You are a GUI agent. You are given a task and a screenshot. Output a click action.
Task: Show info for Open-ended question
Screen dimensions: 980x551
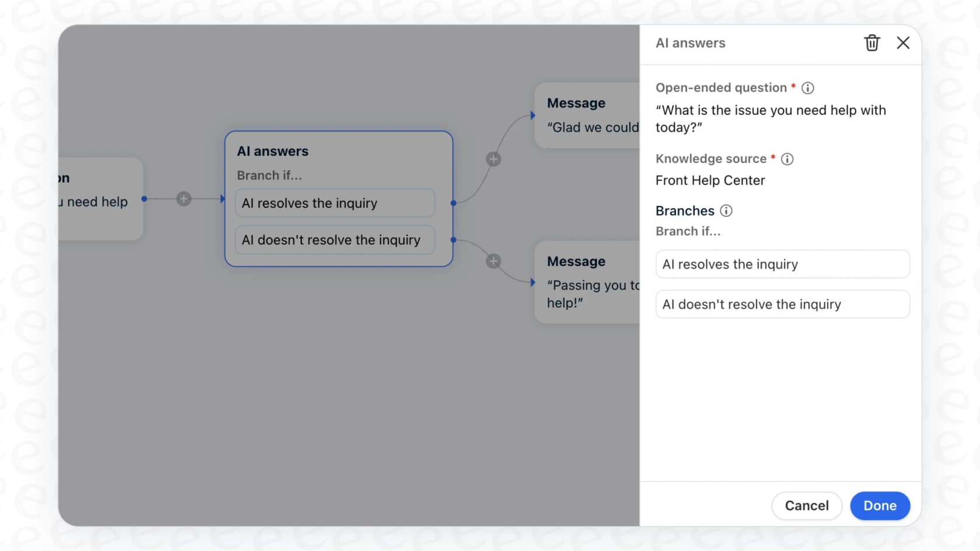pyautogui.click(x=808, y=88)
